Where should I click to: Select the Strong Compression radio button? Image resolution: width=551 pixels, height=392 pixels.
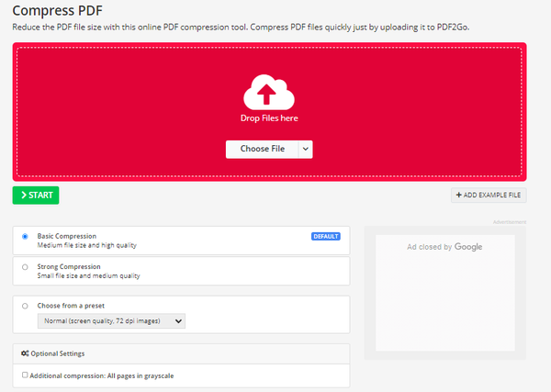(25, 267)
